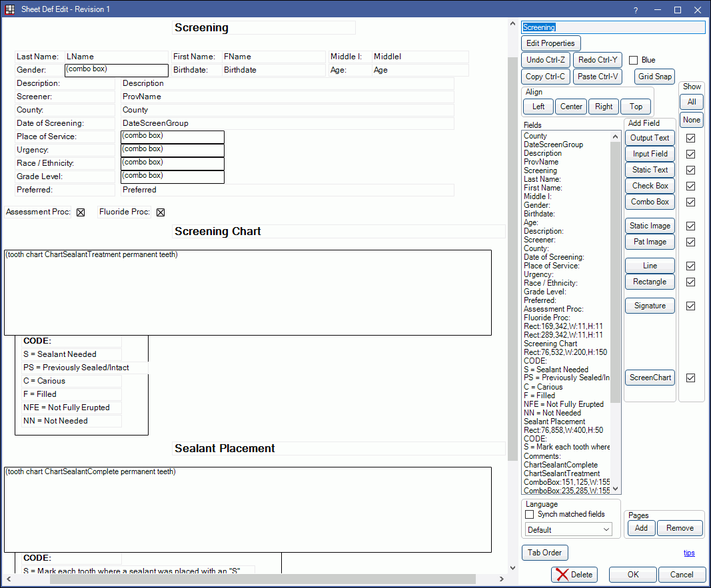
Task: Toggle the Fluoride Proc checkbox
Action: point(161,212)
